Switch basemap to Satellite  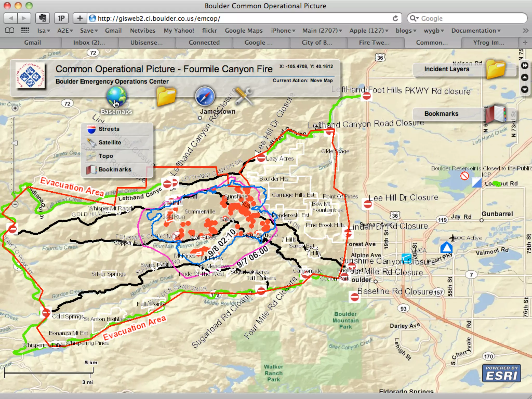(x=110, y=143)
